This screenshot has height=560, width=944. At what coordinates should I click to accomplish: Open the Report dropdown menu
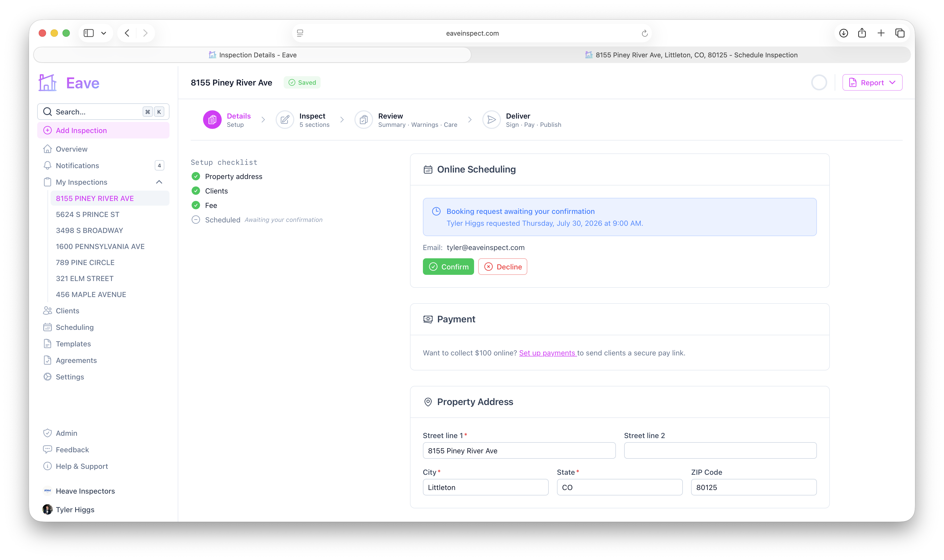[x=872, y=83]
